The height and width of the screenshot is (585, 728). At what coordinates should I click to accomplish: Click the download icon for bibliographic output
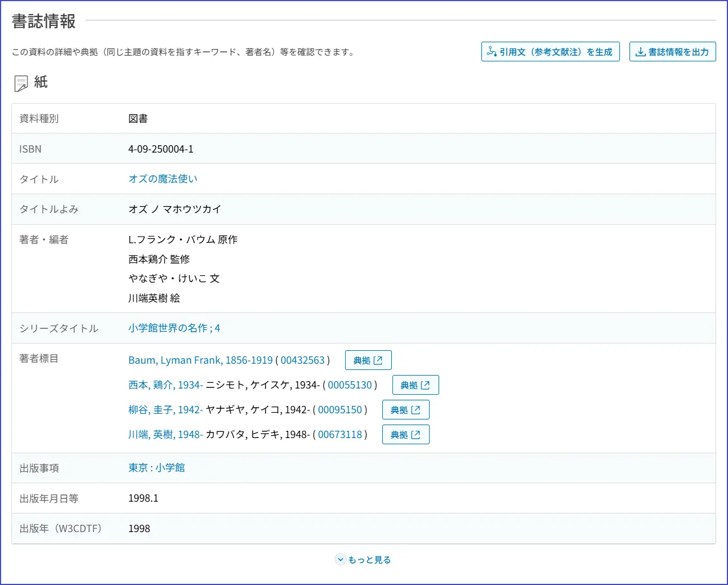click(640, 52)
